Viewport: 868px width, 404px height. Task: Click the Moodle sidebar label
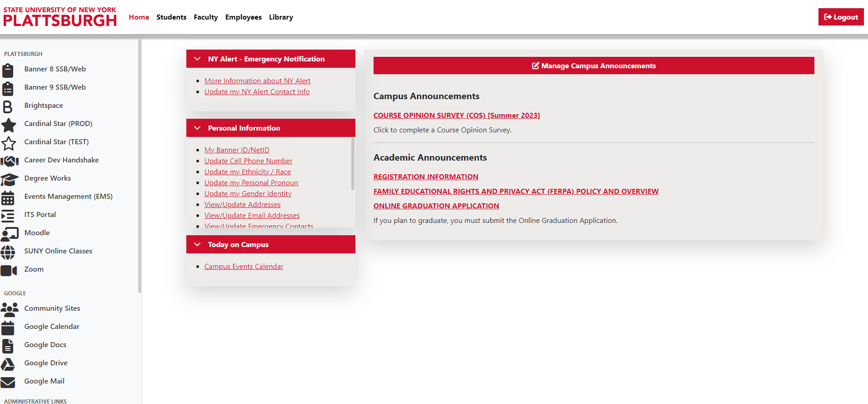click(x=37, y=233)
